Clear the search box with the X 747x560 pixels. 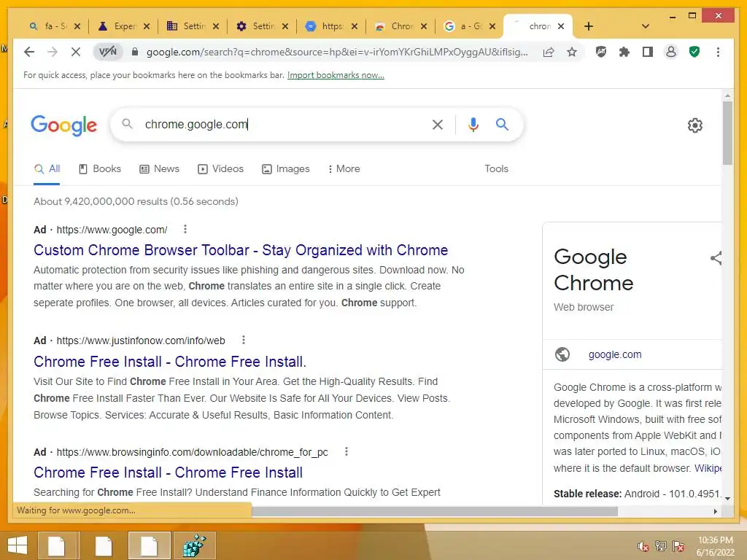click(438, 125)
